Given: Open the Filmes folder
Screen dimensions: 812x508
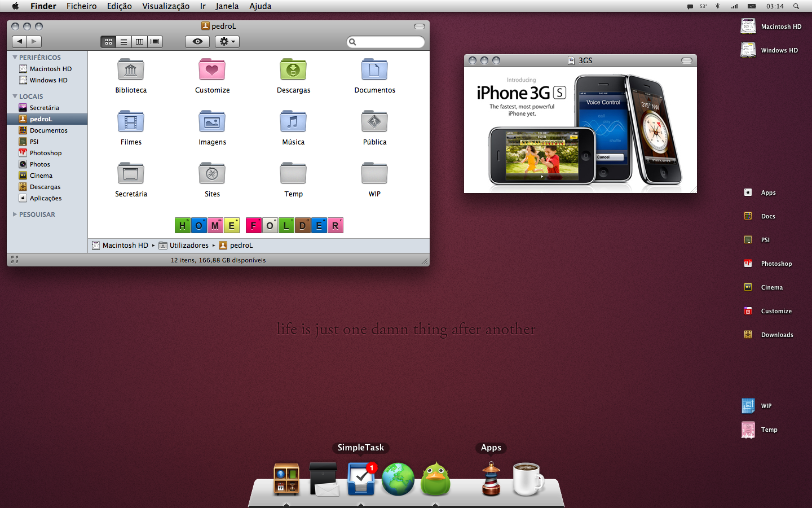Looking at the screenshot, I should (x=131, y=122).
